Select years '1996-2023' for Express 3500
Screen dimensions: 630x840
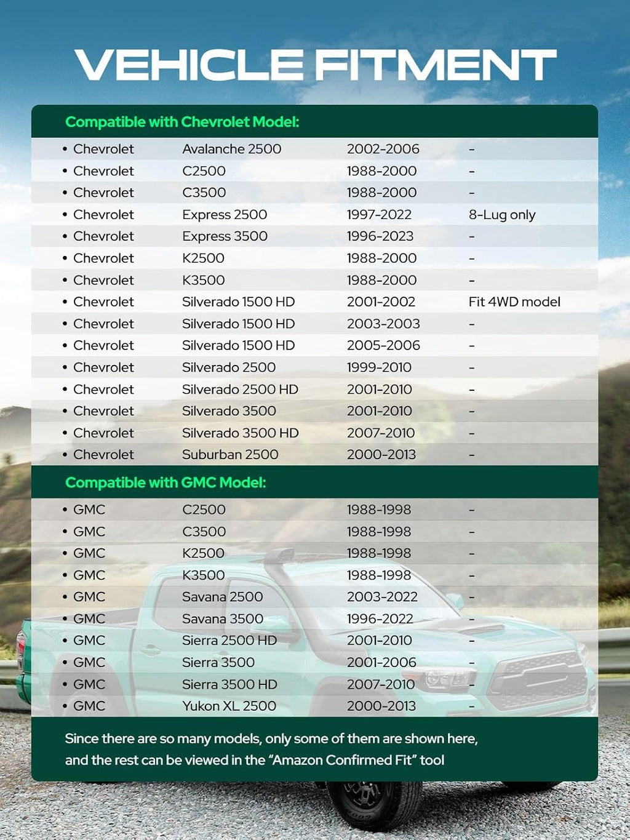pos(380,236)
